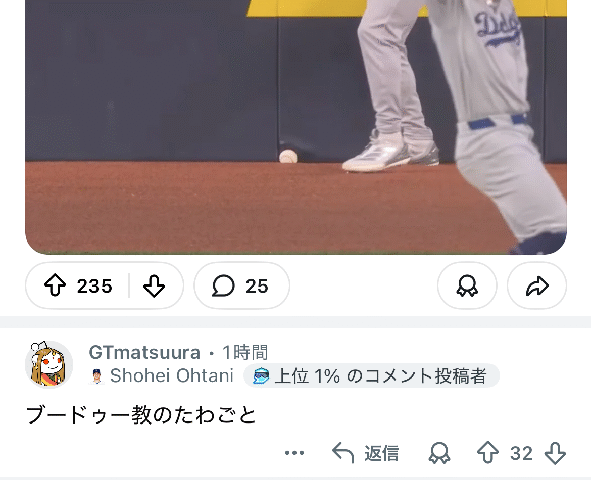
Task: Tap the comment's 1時間 timestamp
Action: [245, 353]
